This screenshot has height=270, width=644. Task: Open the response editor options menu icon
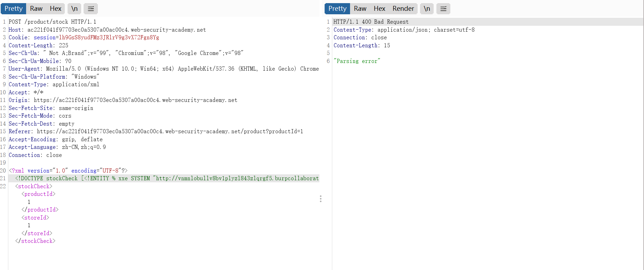tap(443, 9)
